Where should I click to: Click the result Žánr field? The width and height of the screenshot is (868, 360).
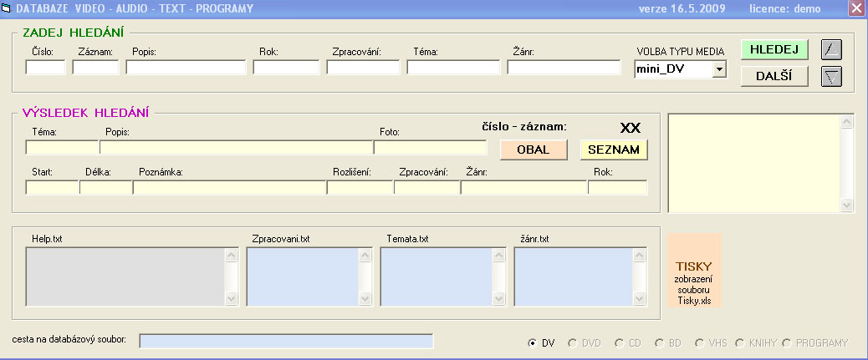(x=523, y=187)
